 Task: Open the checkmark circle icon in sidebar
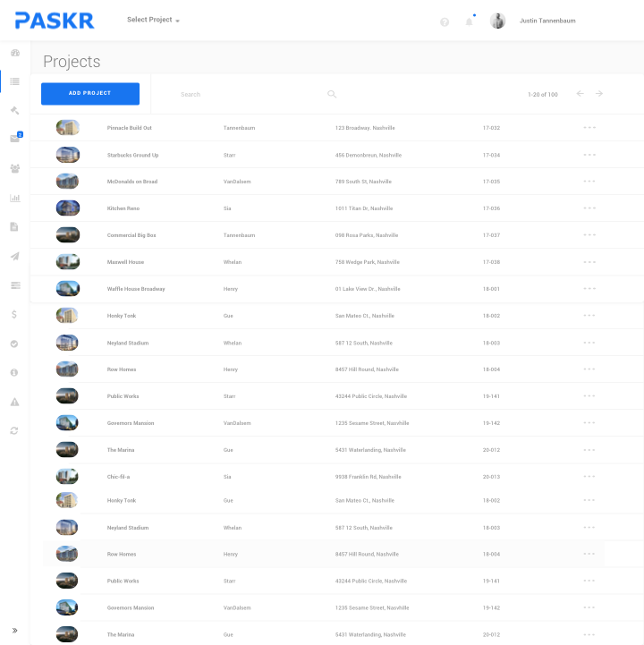coord(14,344)
